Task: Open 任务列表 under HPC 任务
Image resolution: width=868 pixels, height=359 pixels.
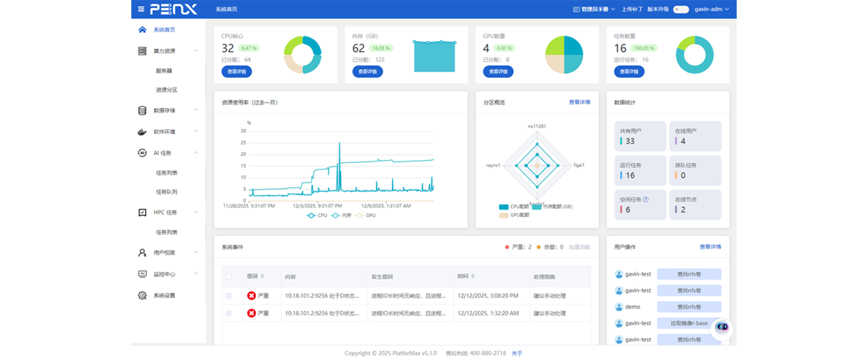Action: (167, 232)
